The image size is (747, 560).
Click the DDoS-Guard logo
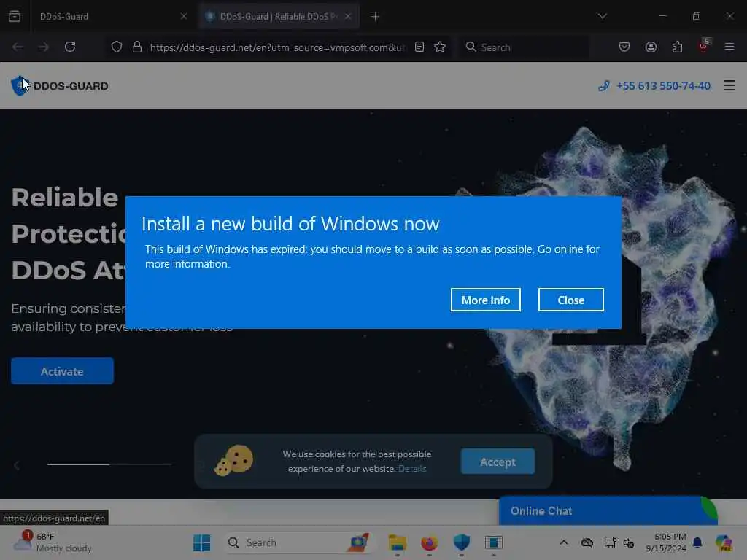tap(60, 86)
